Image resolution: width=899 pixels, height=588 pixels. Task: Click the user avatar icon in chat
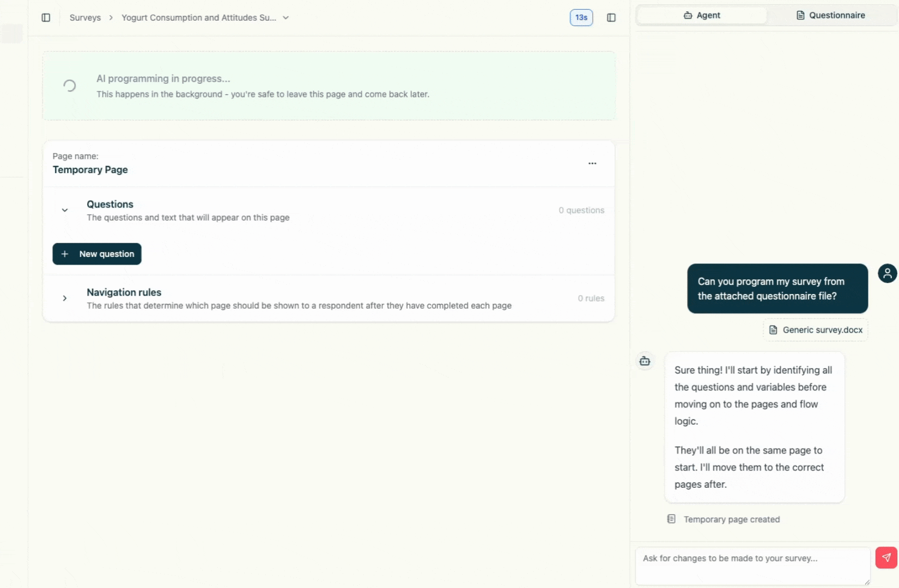(x=887, y=273)
